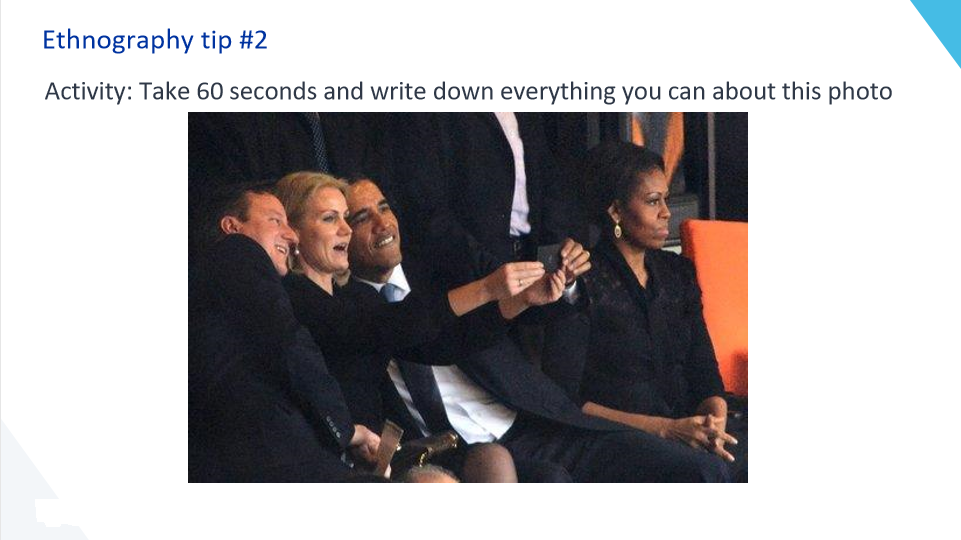Screen dimensions: 961x540
Task: Click the "Ethnography tip #2" slide title
Action: (x=155, y=40)
